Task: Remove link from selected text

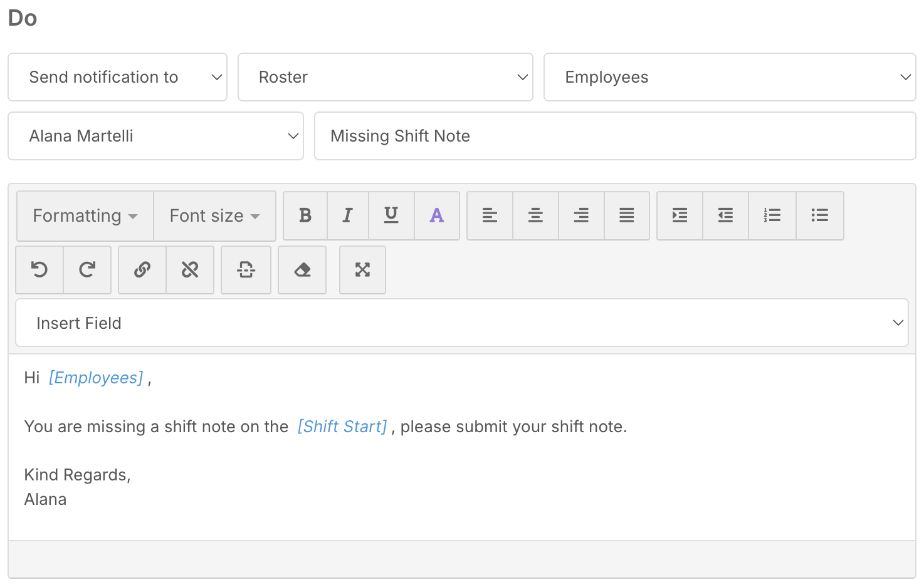Action: (x=190, y=270)
